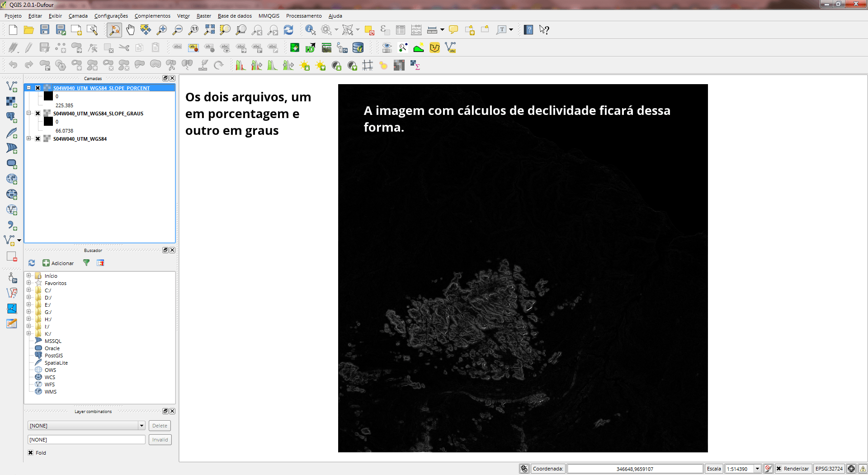Open the Projeto menu
The height and width of the screenshot is (475, 868).
pyautogui.click(x=13, y=16)
